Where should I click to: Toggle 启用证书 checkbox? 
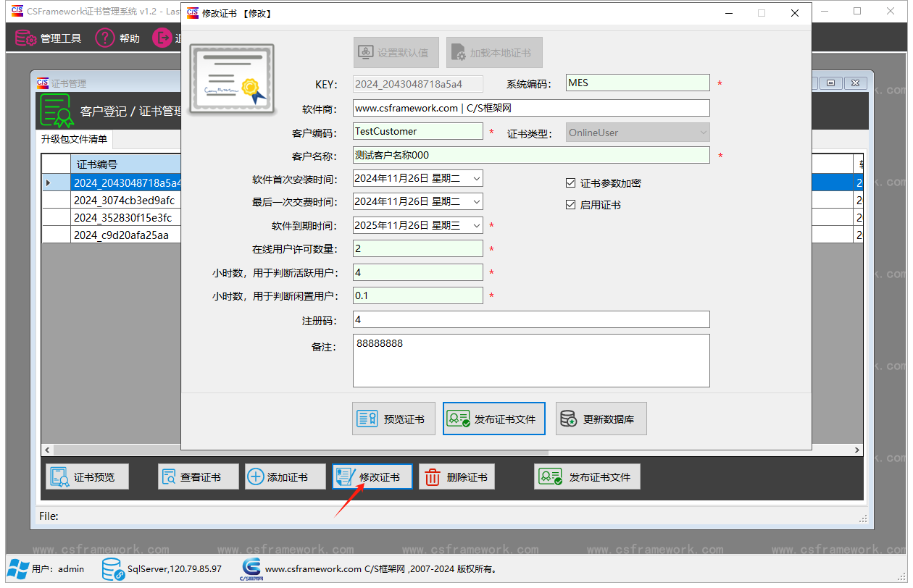[571, 205]
